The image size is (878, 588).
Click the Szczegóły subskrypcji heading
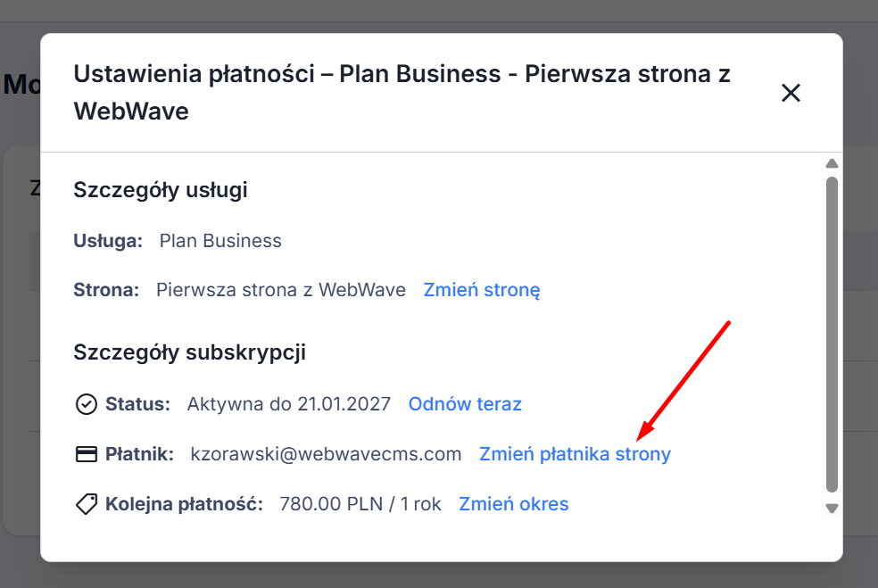point(189,352)
